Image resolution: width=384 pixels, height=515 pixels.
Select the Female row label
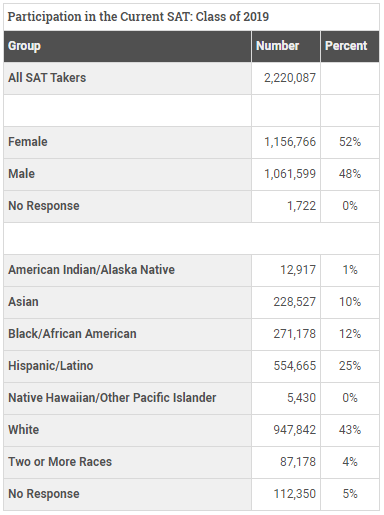point(28,142)
